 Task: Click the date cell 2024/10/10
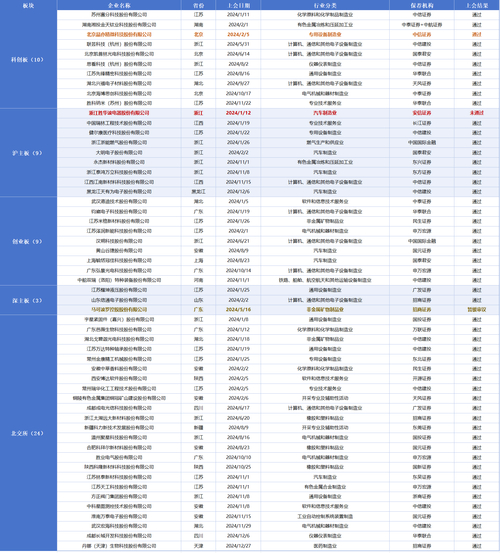point(238,457)
